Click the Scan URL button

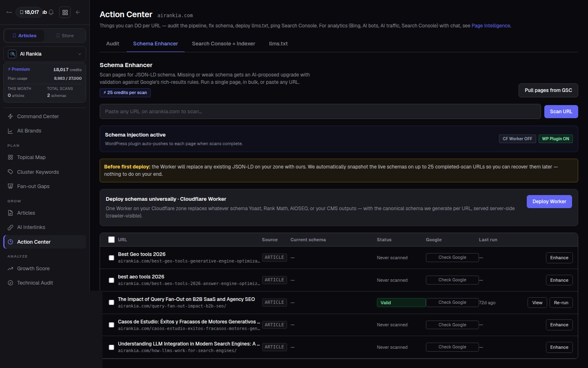point(561,112)
